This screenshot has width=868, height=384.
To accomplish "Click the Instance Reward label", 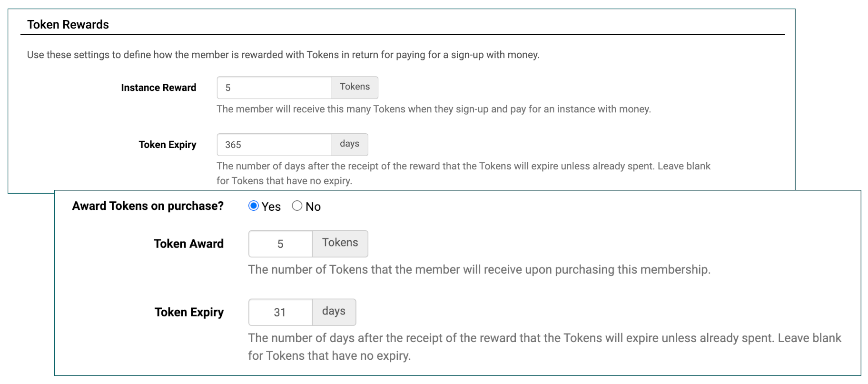I will 158,88.
